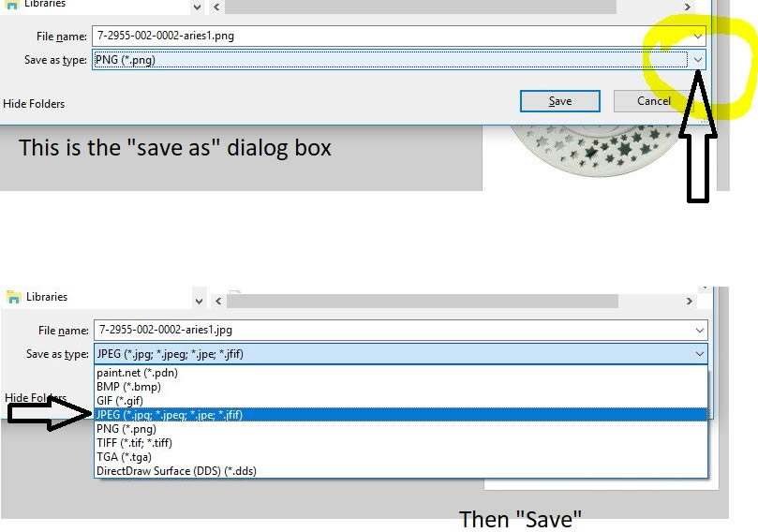Screen dimensions: 758x532
Task: Collapse the lower Save as type dropdown arrow
Action: point(700,354)
